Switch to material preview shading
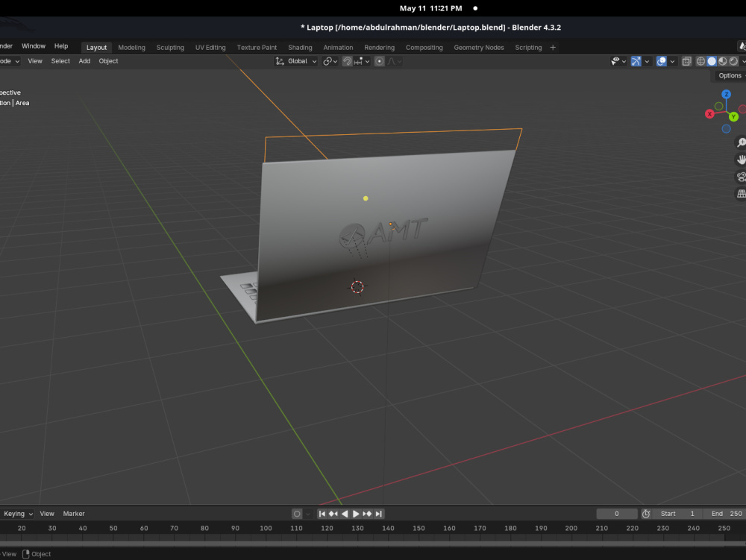Screen dimensions: 746x560 coord(723,61)
